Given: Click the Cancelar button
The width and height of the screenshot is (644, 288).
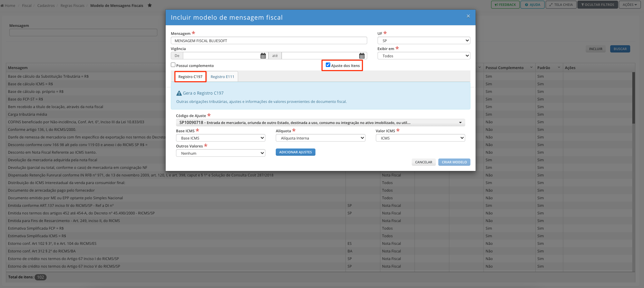Looking at the screenshot, I should click(x=423, y=162).
